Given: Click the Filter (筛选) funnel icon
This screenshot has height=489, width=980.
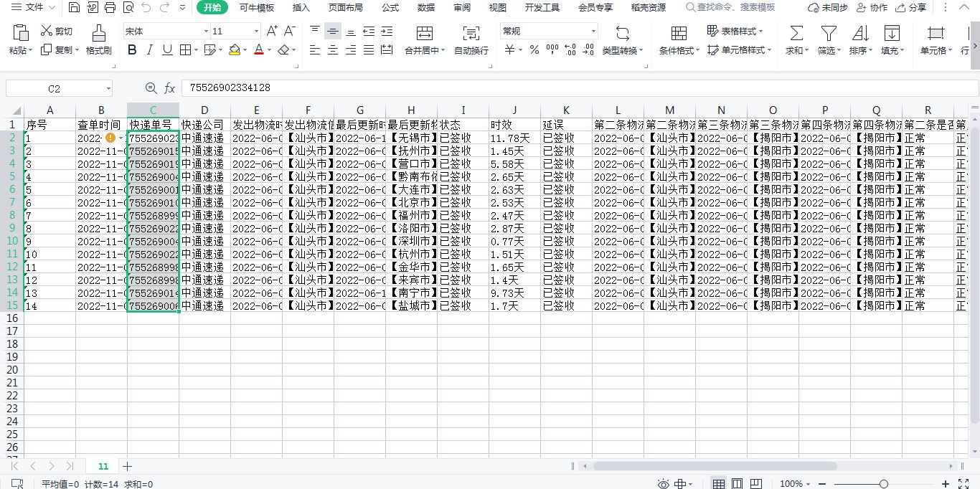Looking at the screenshot, I should tap(829, 33).
